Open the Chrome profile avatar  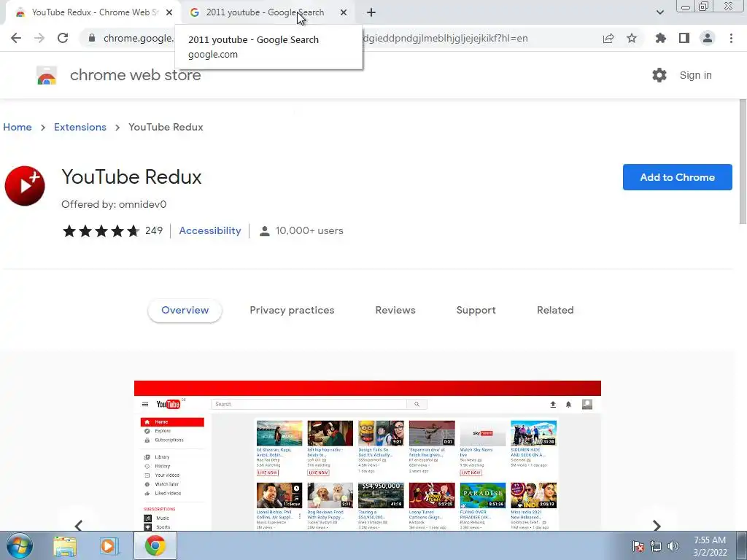[708, 38]
